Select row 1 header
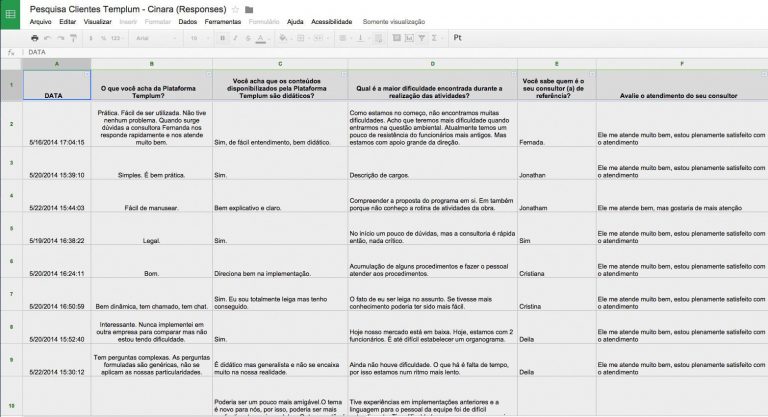The height and width of the screenshot is (417, 768). (x=11, y=85)
